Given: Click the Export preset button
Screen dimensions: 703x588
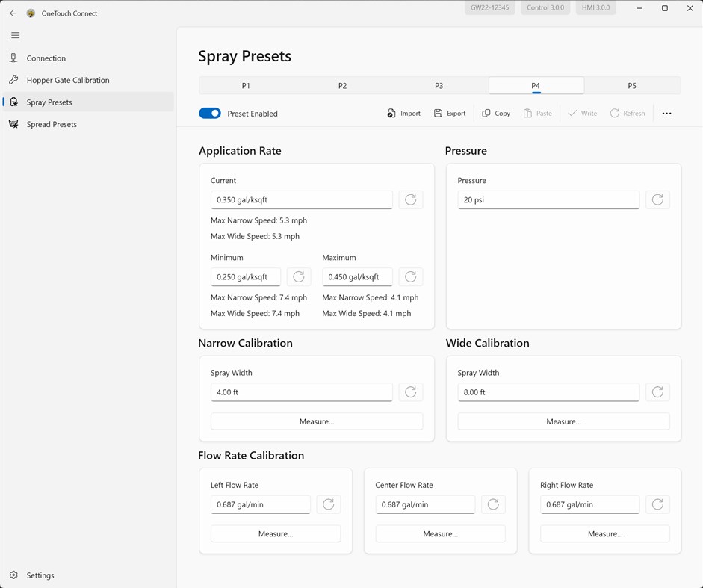Looking at the screenshot, I should pos(449,114).
